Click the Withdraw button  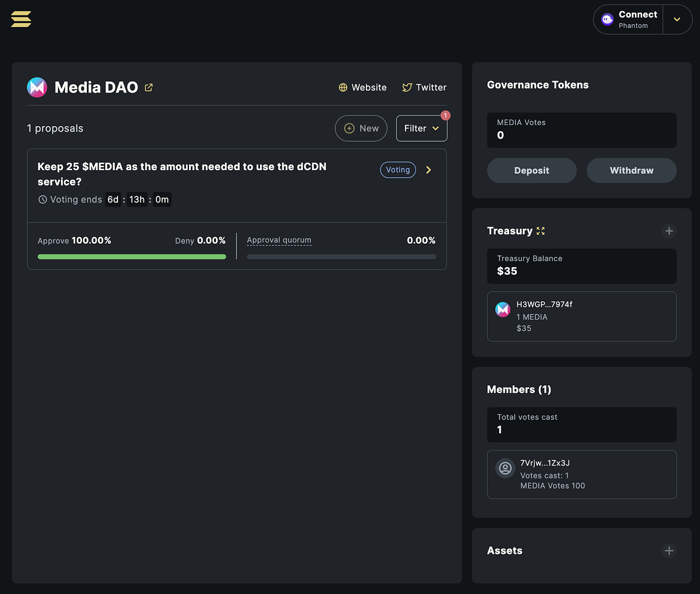(x=631, y=171)
